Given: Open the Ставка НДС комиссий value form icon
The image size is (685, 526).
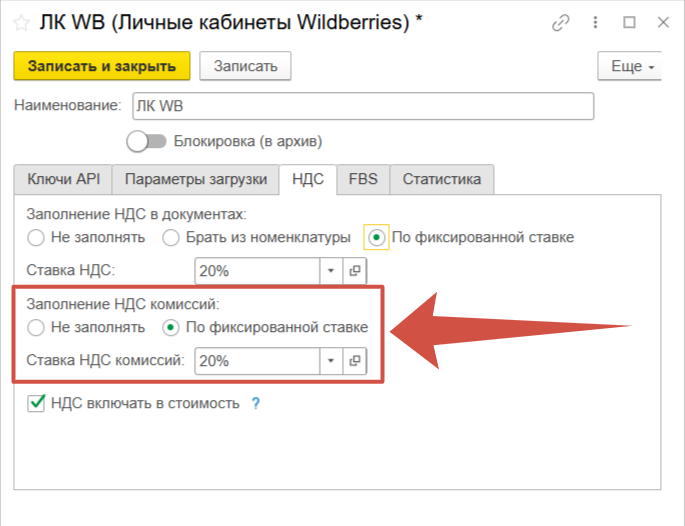Looking at the screenshot, I should pyautogui.click(x=355, y=360).
